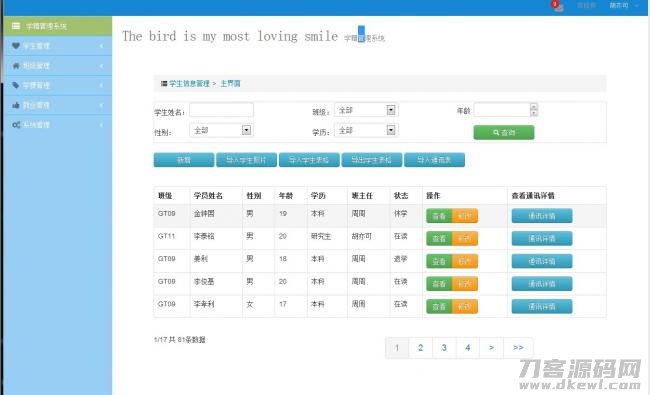Decrease the 年龄 spinner value
This screenshot has height=395, width=650.
[x=534, y=113]
